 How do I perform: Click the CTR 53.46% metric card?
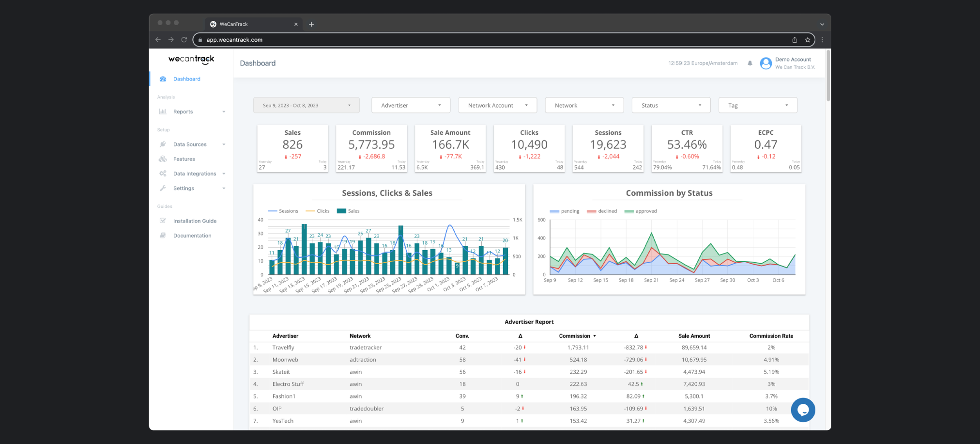pyautogui.click(x=687, y=148)
